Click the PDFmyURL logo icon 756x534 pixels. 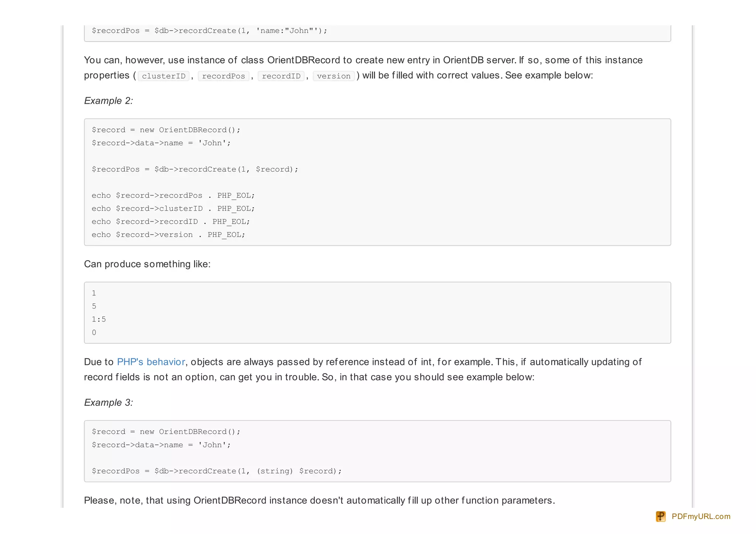660,516
